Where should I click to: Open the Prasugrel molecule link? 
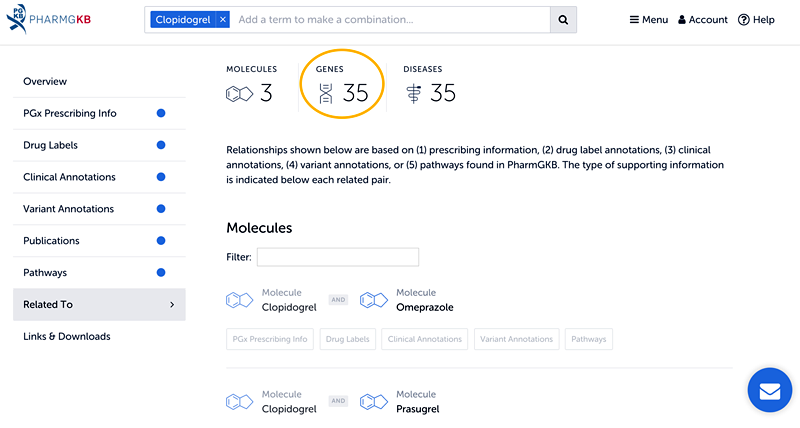(x=417, y=409)
